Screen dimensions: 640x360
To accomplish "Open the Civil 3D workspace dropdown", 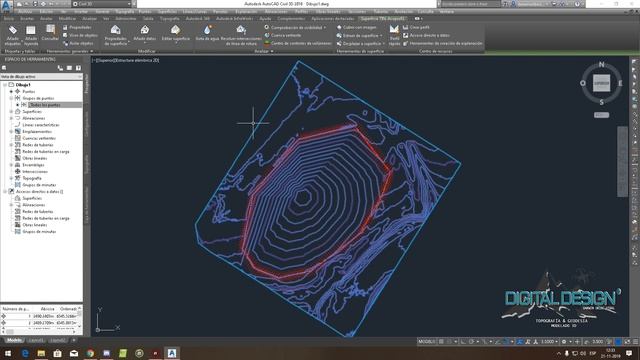I will (x=102, y=4).
